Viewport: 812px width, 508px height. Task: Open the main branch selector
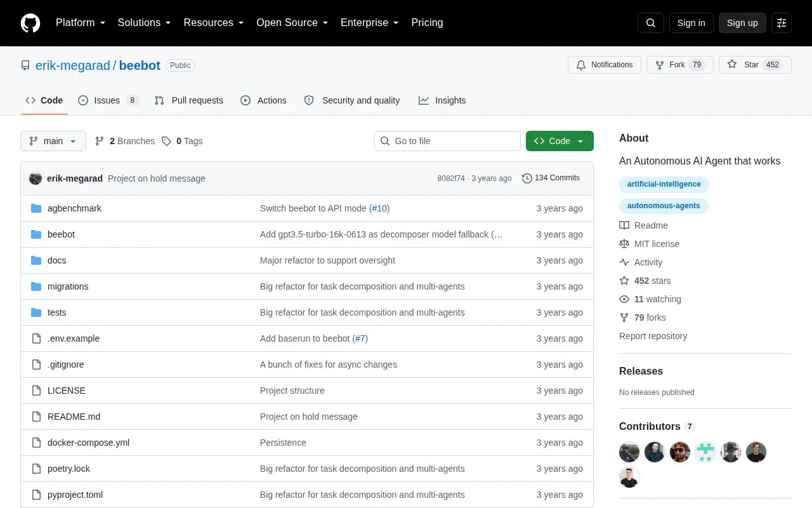[x=53, y=141]
